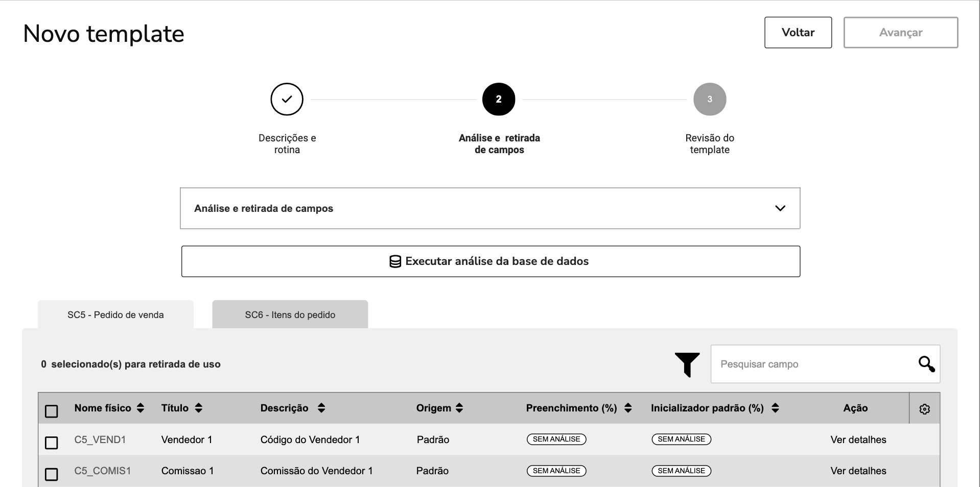The width and height of the screenshot is (980, 487).
Task: Click the Avançar button
Action: (901, 33)
